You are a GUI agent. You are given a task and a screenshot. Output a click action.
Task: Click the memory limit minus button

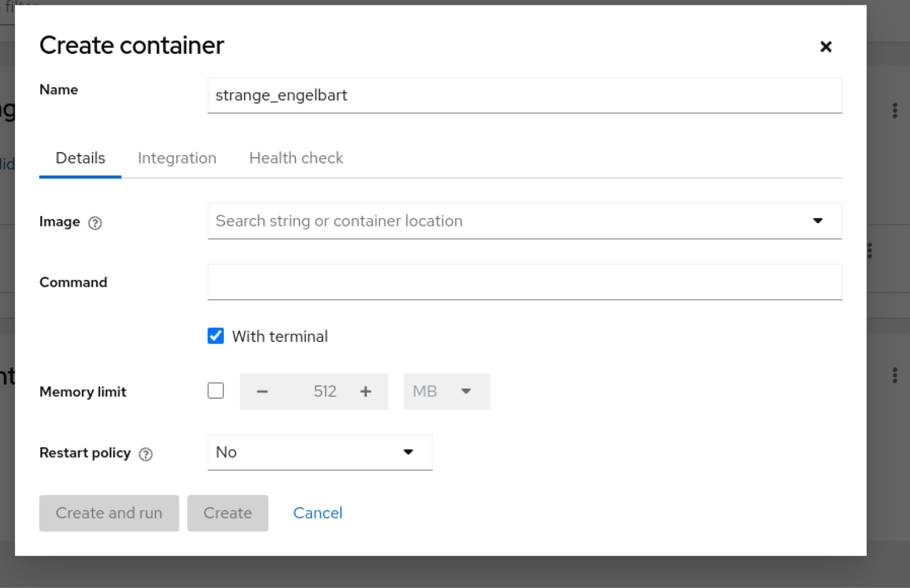262,392
